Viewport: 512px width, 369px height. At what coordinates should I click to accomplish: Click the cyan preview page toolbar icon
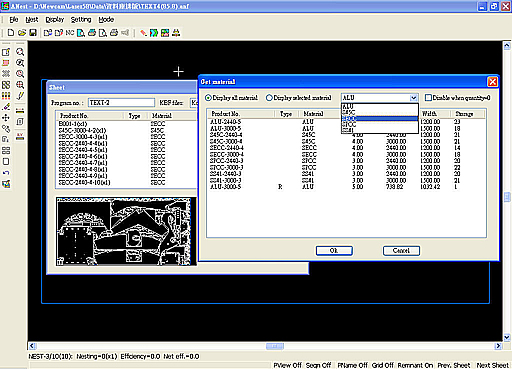(x=81, y=33)
